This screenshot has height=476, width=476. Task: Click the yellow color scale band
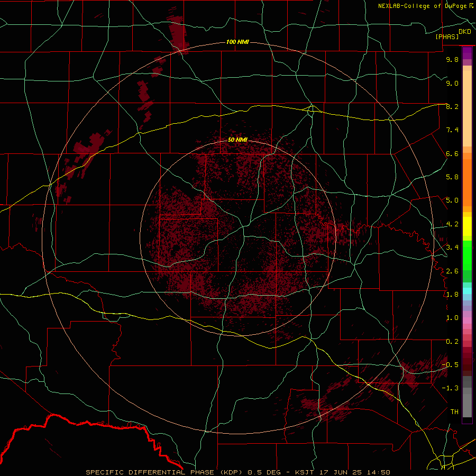click(467, 226)
